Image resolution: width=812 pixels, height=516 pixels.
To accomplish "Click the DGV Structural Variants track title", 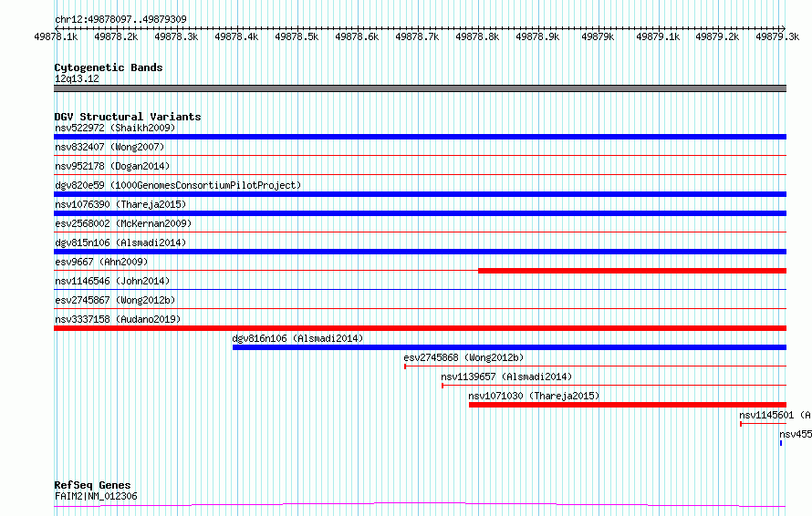I will [x=128, y=117].
